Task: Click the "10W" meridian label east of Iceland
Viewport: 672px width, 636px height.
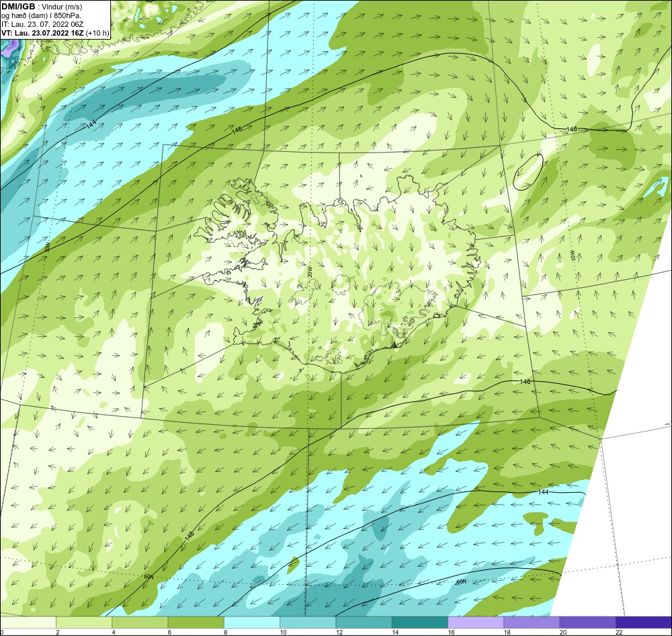Action: point(573,255)
